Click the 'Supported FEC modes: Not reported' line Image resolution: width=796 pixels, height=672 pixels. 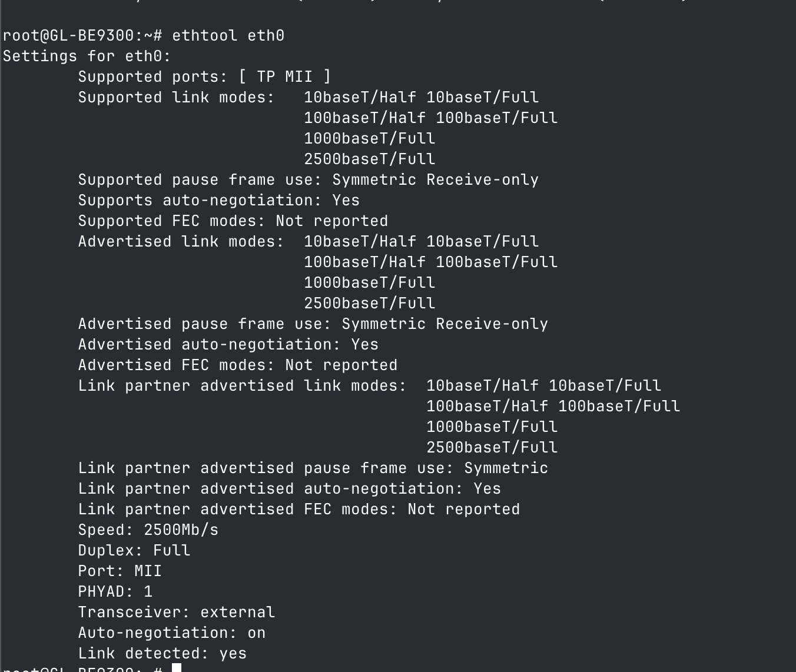[233, 221]
